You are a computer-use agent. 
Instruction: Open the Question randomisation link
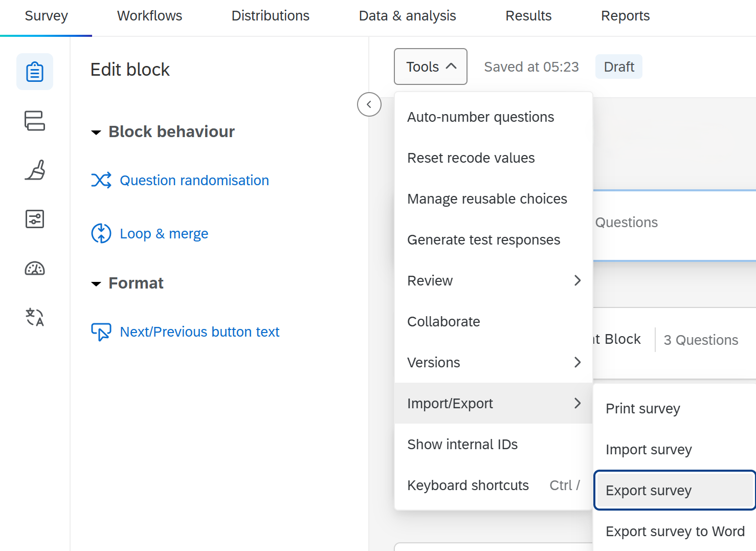(x=194, y=180)
